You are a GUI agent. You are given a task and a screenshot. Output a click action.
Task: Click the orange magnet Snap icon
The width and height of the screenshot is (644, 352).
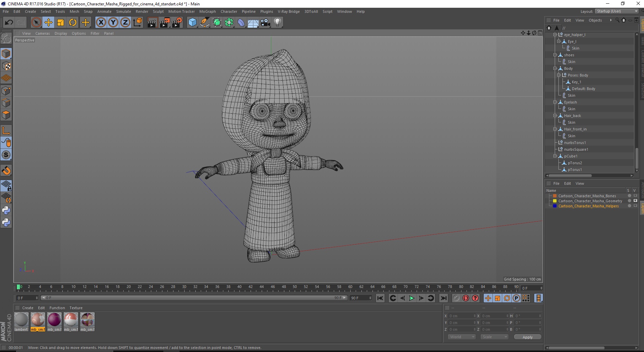(x=6, y=171)
